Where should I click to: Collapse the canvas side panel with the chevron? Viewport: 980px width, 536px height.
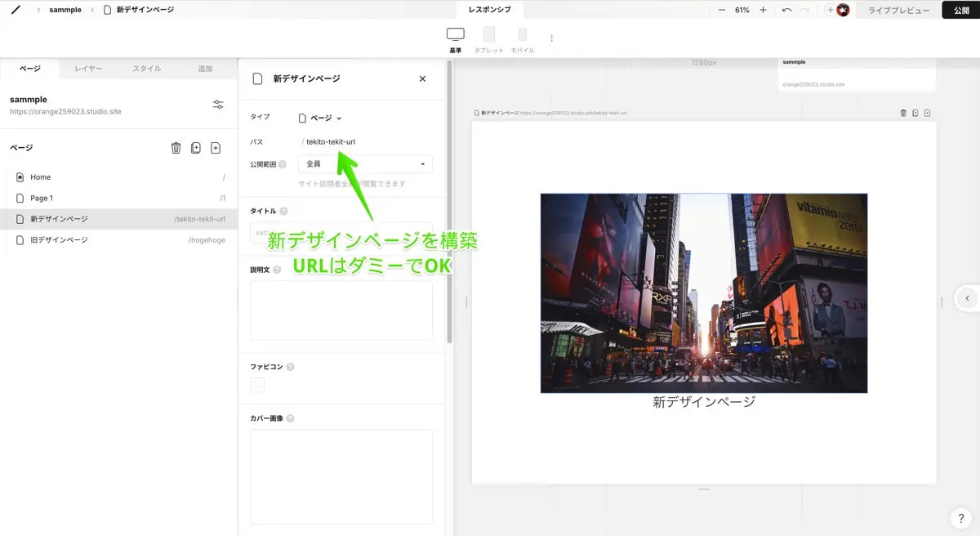pyautogui.click(x=969, y=297)
